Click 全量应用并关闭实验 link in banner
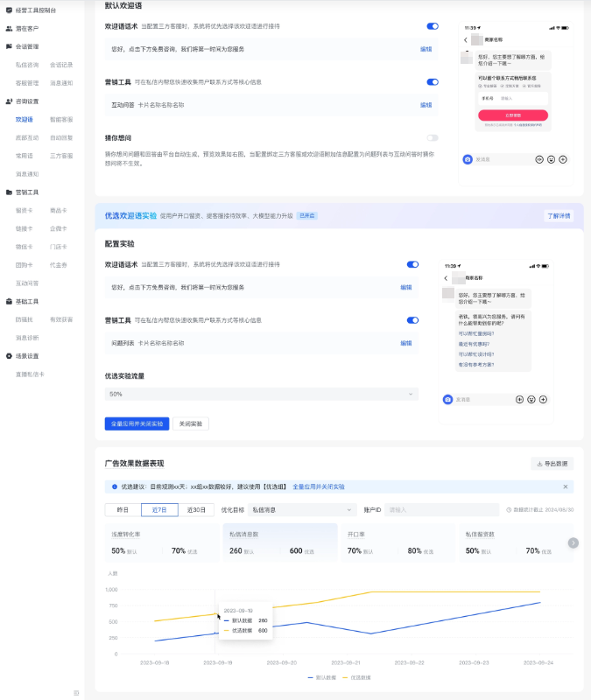The height and width of the screenshot is (700, 591). pos(319,486)
